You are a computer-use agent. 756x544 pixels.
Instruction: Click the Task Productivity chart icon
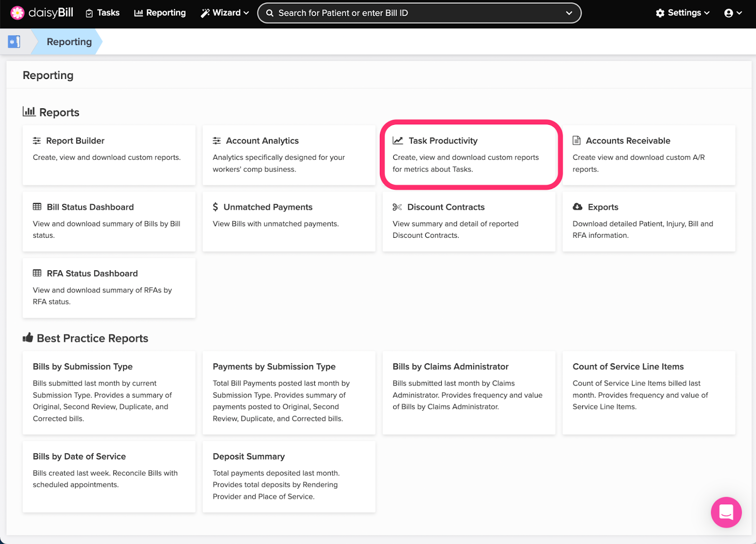click(x=398, y=140)
